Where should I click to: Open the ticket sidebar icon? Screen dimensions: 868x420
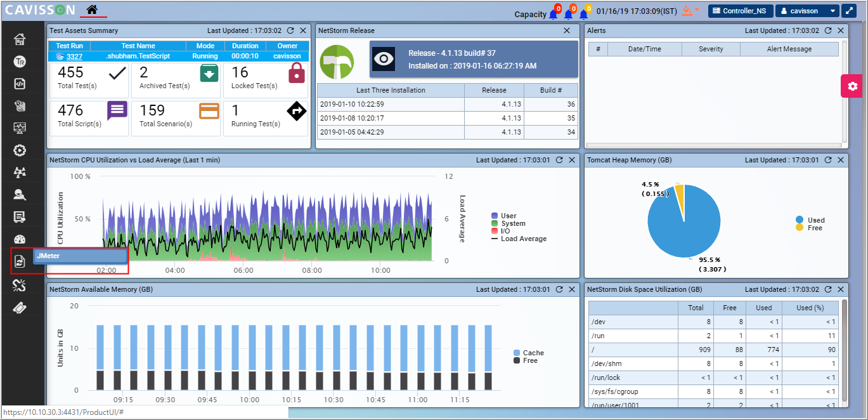tap(20, 308)
